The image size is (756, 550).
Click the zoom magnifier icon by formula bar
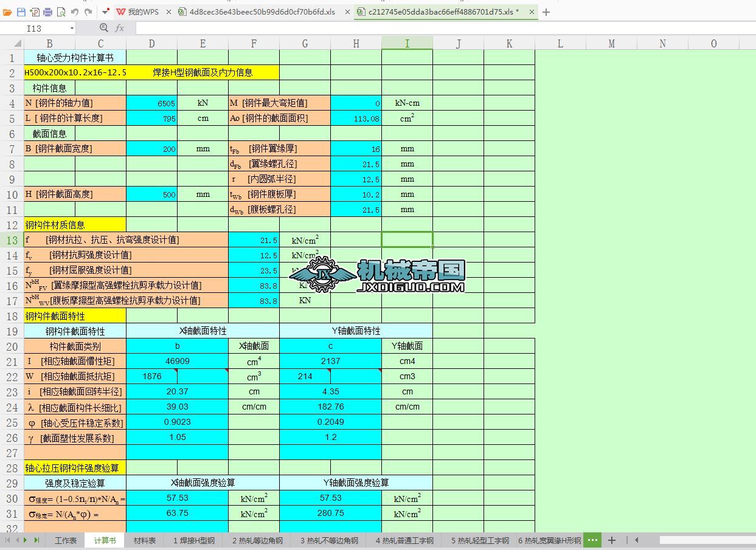point(103,28)
